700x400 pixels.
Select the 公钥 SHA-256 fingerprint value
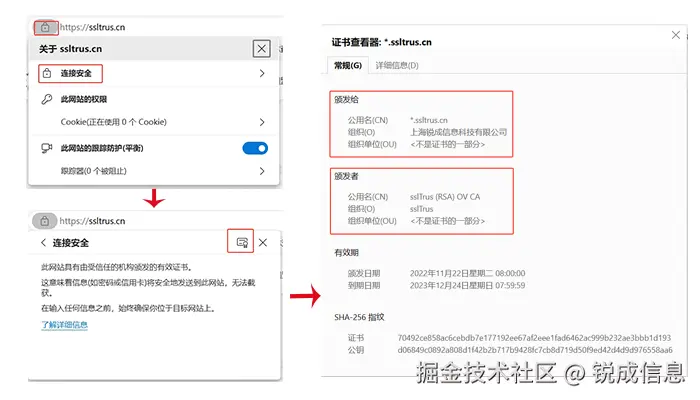click(x=535, y=350)
